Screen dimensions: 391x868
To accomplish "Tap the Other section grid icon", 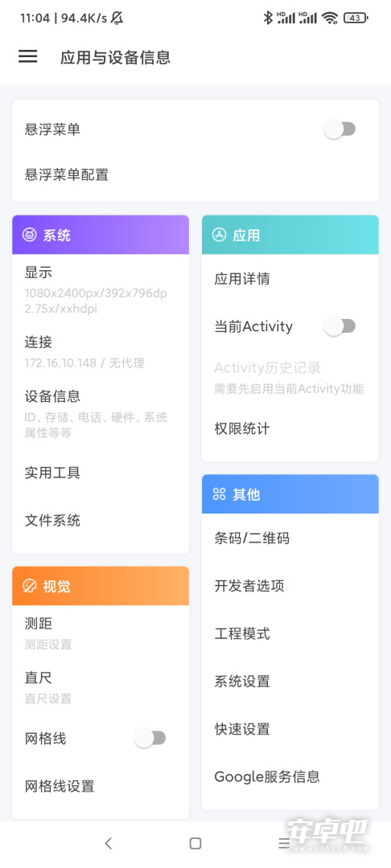I will pyautogui.click(x=219, y=493).
